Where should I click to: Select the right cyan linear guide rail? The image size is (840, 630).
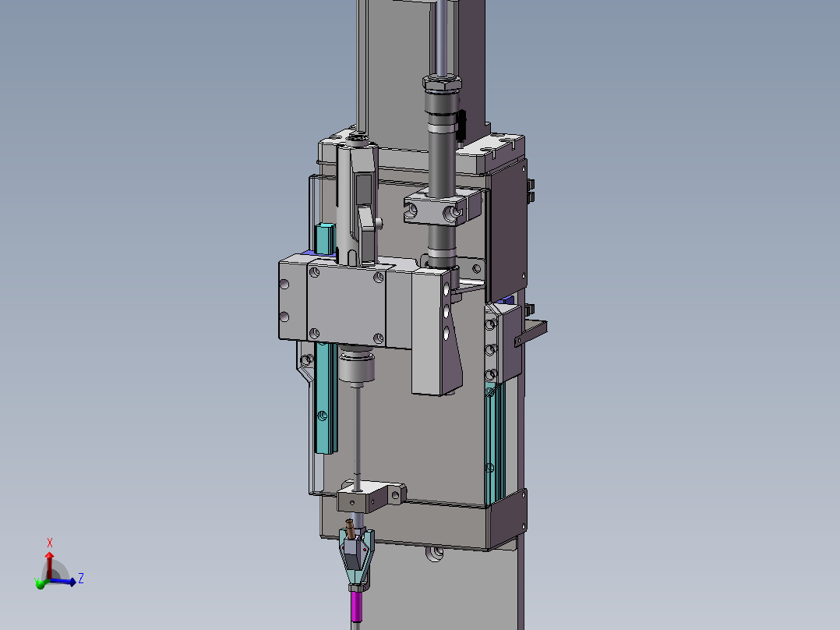point(495,444)
